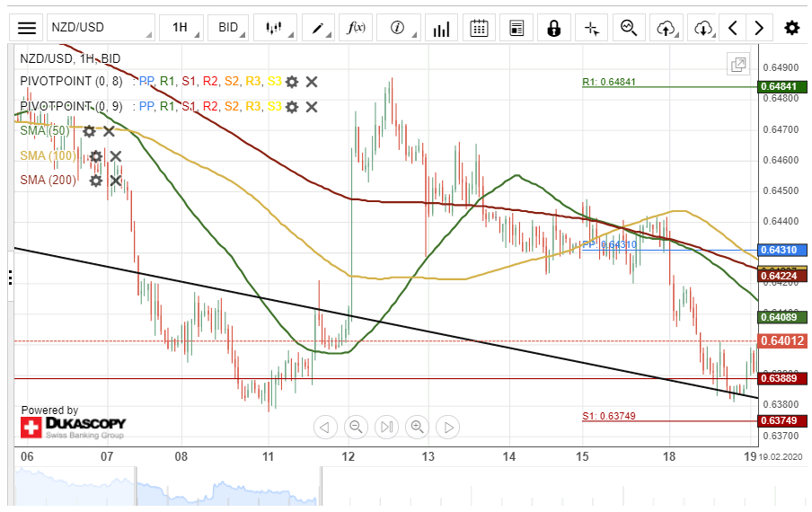Remove the SMA (200) indicator
This screenshot has height=512, width=812.
point(115,181)
